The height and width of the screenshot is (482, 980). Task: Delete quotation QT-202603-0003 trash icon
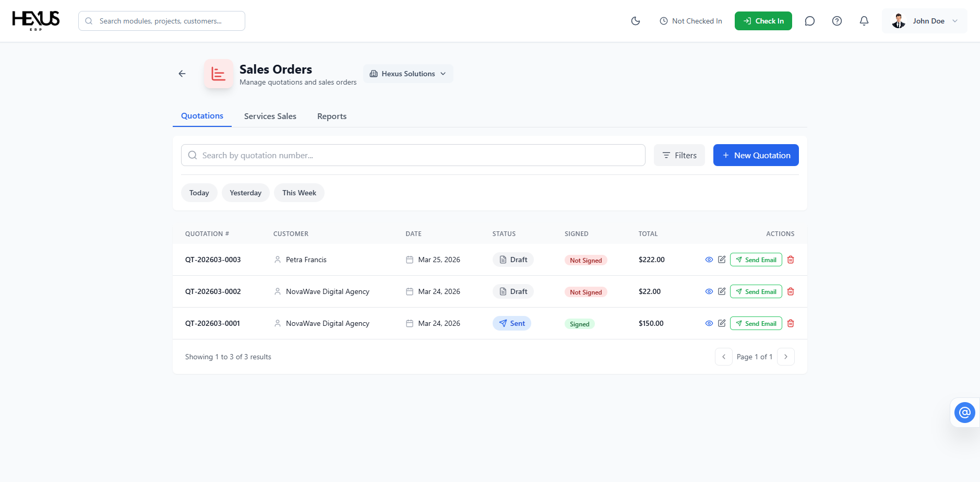coord(791,260)
